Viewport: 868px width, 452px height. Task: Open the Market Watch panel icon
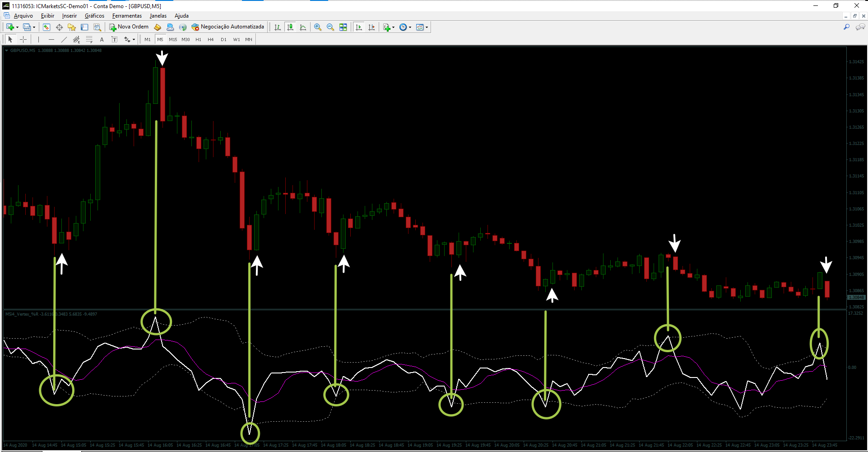pos(46,27)
